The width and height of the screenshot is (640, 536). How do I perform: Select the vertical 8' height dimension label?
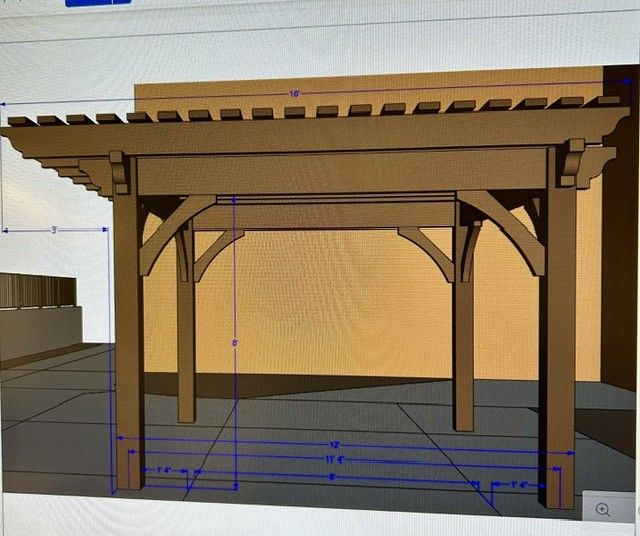tap(235, 343)
